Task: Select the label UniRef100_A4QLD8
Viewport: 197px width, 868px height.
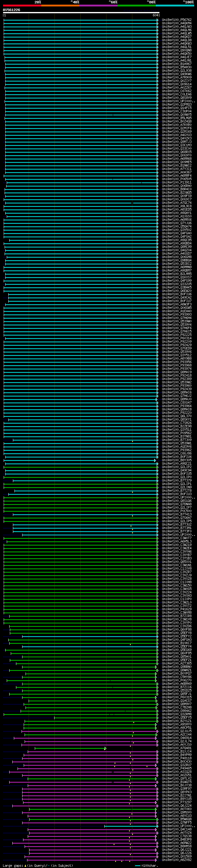Action: coord(177,40)
